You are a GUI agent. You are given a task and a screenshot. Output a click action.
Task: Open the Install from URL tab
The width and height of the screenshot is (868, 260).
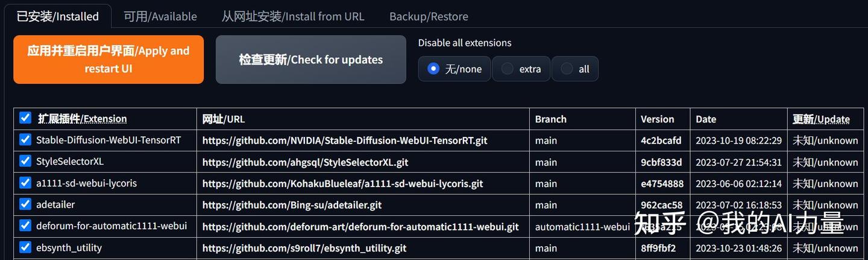coord(293,16)
